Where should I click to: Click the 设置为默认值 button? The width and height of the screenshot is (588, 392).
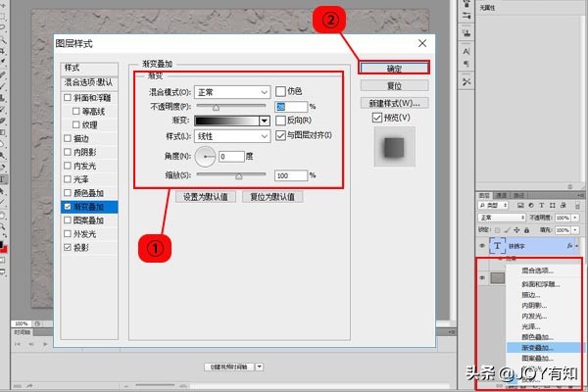coord(206,197)
